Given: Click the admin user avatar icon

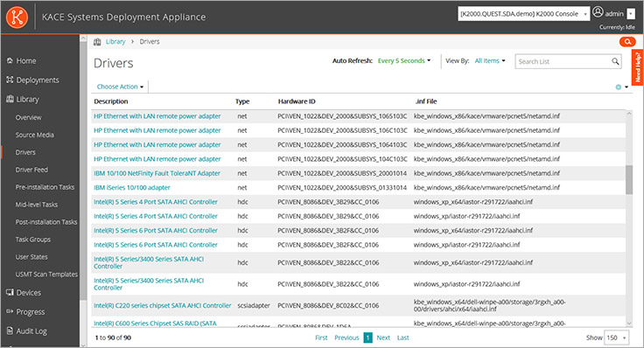Looking at the screenshot, I should coord(598,12).
